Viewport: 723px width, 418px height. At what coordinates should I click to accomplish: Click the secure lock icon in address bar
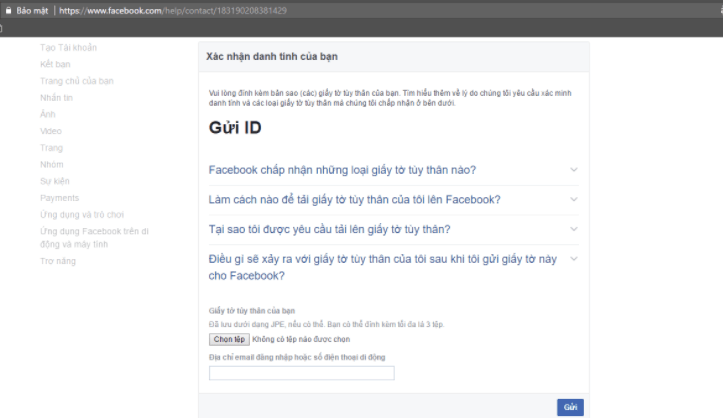(8, 10)
